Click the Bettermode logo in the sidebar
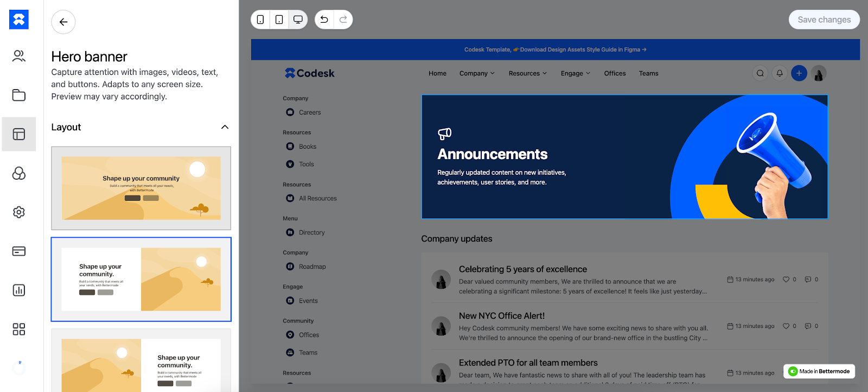The height and width of the screenshot is (392, 868). pos(19,20)
